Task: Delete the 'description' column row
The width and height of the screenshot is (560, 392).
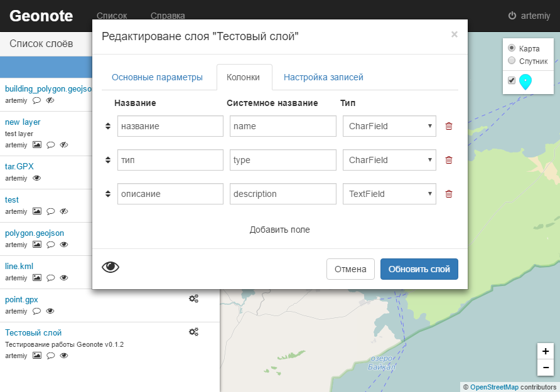Action: point(449,194)
